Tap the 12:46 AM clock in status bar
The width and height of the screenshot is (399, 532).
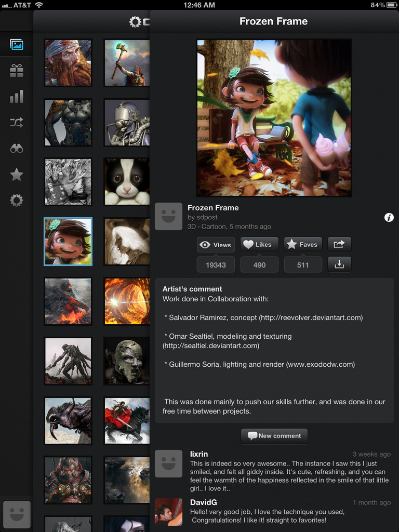pyautogui.click(x=199, y=5)
